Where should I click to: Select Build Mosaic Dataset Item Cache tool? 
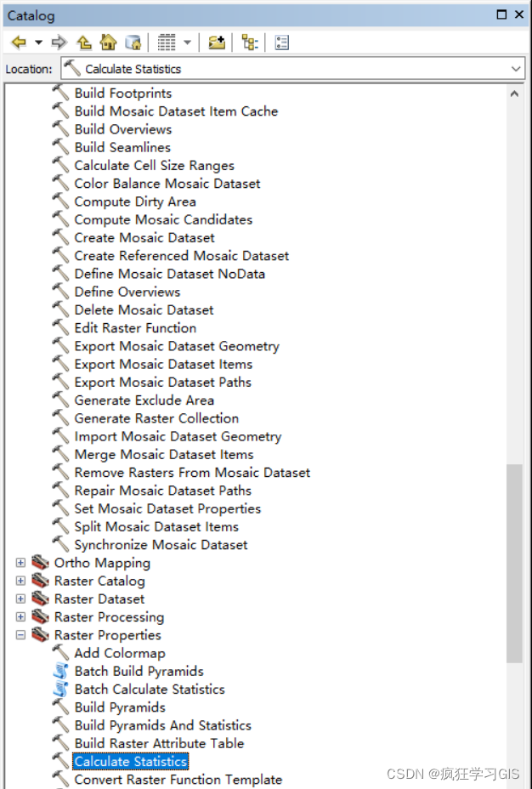coord(176,111)
